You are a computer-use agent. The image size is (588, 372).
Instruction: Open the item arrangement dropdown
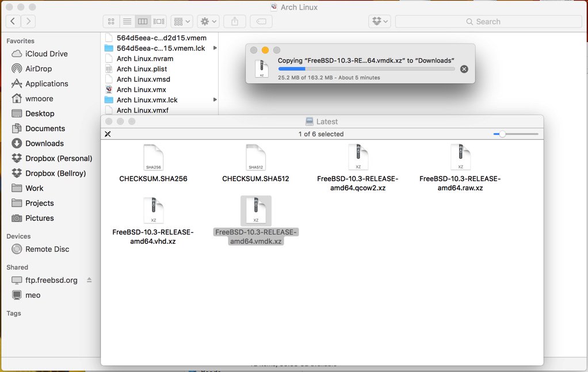click(x=182, y=21)
